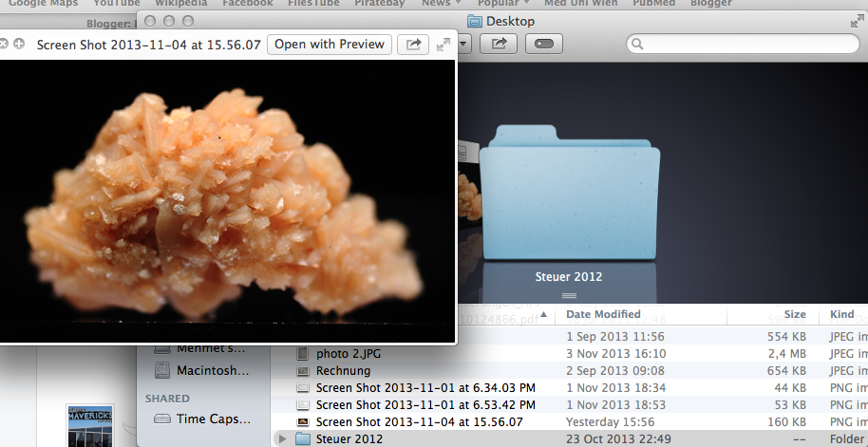Open the Popular bookmarks dropdown
868x447 pixels.
pyautogui.click(x=502, y=3)
